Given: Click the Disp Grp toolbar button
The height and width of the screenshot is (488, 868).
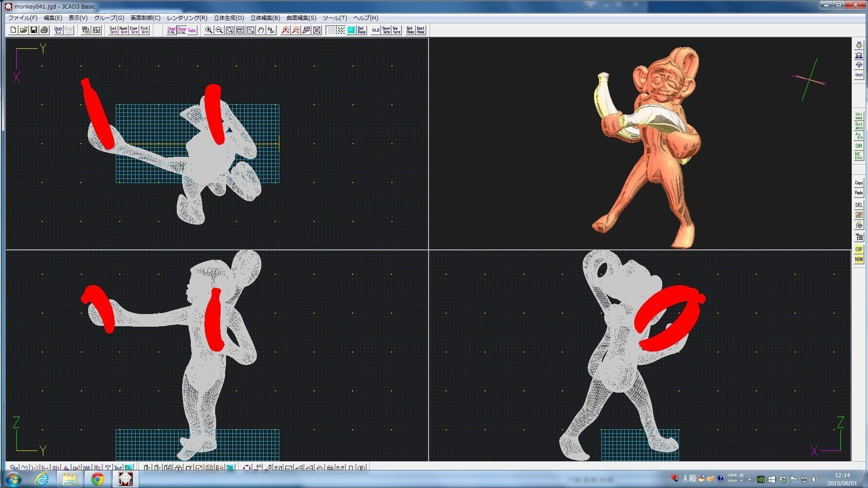Looking at the screenshot, I should pos(134,30).
